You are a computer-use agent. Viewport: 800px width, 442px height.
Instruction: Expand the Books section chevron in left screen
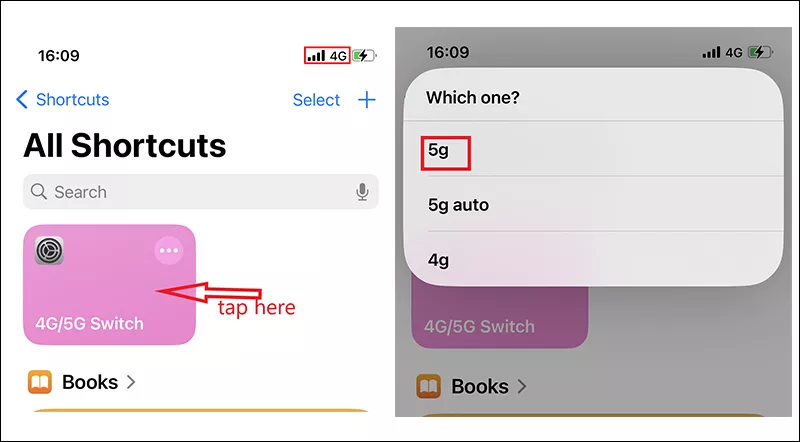131,382
